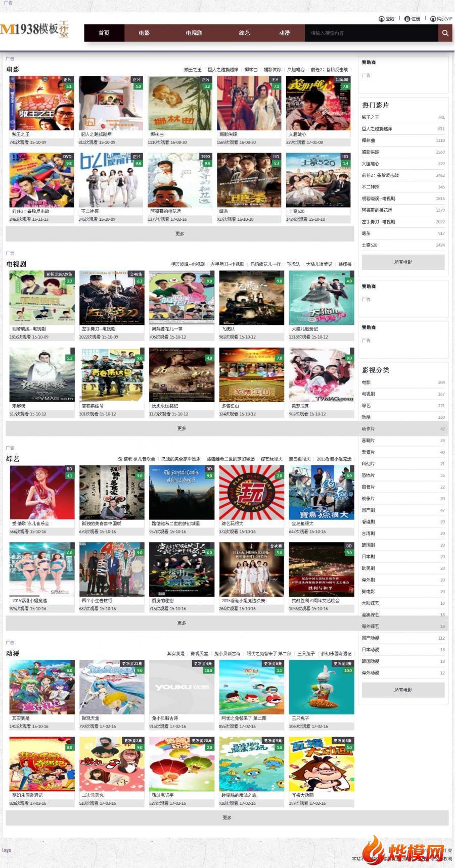Open the 左手劈刀 TV series poster
This screenshot has height=868, width=455.
(112, 298)
